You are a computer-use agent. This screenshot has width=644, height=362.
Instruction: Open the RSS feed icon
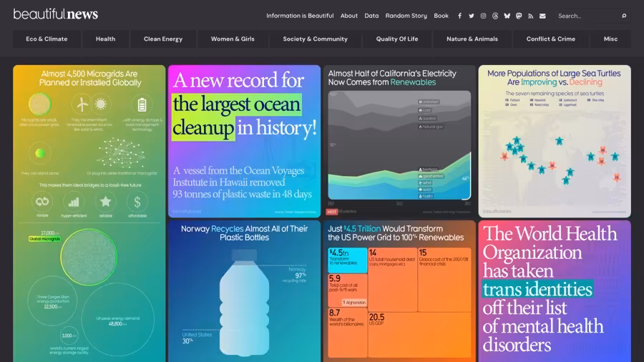(x=531, y=16)
